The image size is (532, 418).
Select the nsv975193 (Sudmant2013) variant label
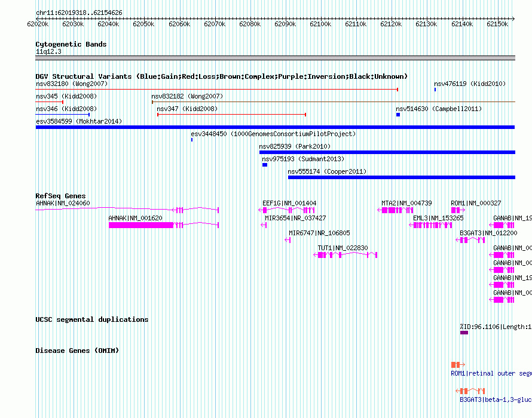303,159
